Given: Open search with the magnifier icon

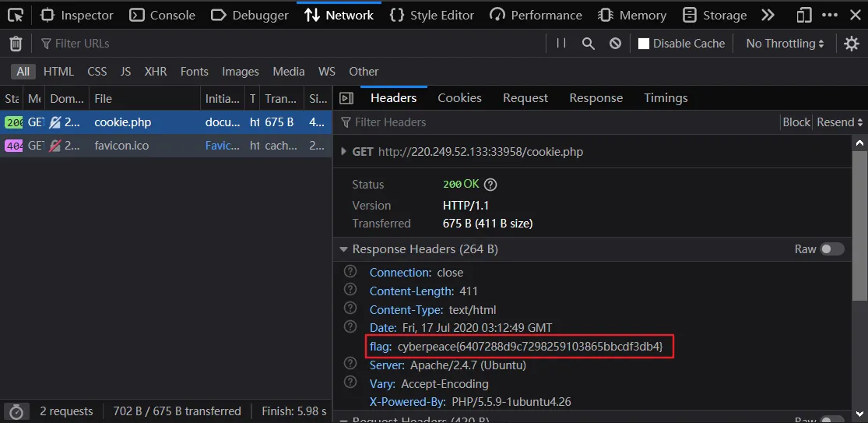Looking at the screenshot, I should 588,43.
